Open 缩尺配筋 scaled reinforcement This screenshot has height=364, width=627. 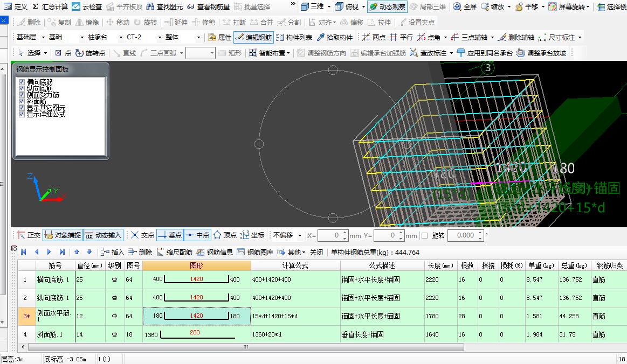tap(175, 252)
